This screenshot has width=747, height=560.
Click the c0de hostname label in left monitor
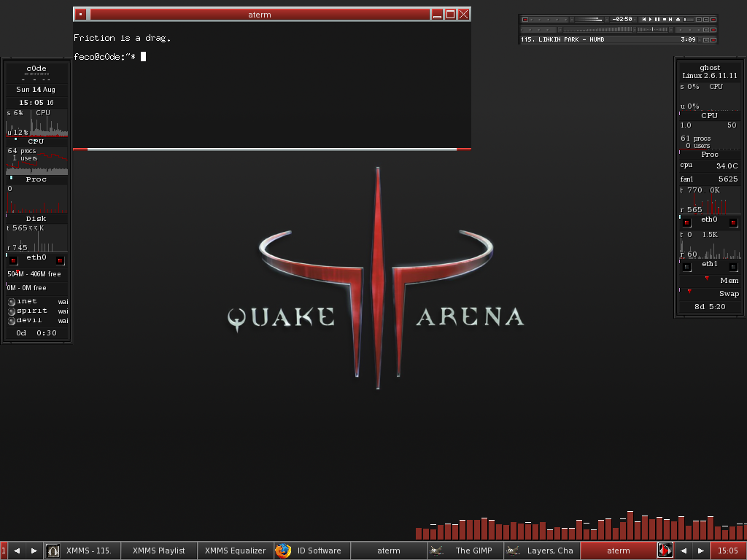pyautogui.click(x=36, y=68)
